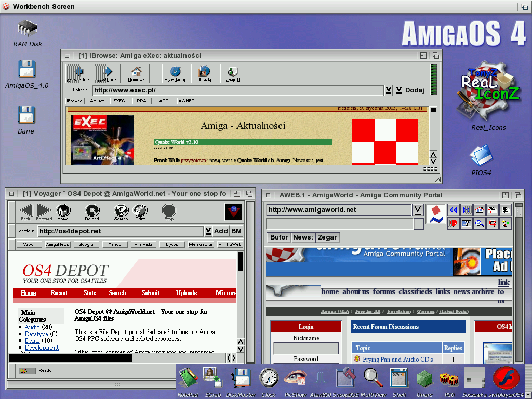532x399 pixels.
Task: Click IBrowse URL field
Action: 238,90
